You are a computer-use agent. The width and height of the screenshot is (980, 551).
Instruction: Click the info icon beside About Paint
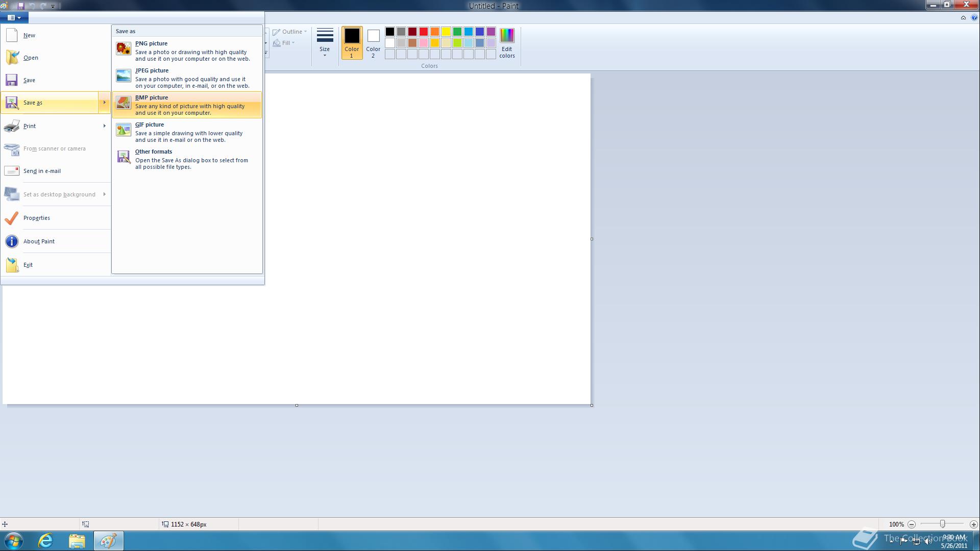click(12, 241)
